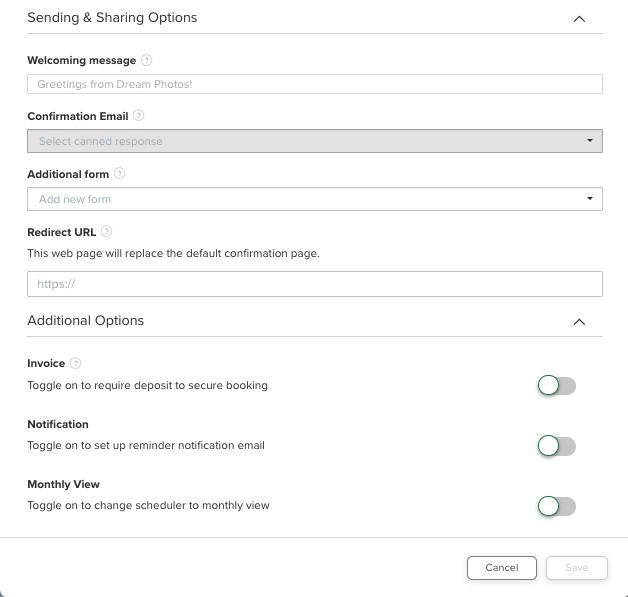Click the arrow on the Additional form dropdown
The height and width of the screenshot is (597, 628).
(x=590, y=199)
